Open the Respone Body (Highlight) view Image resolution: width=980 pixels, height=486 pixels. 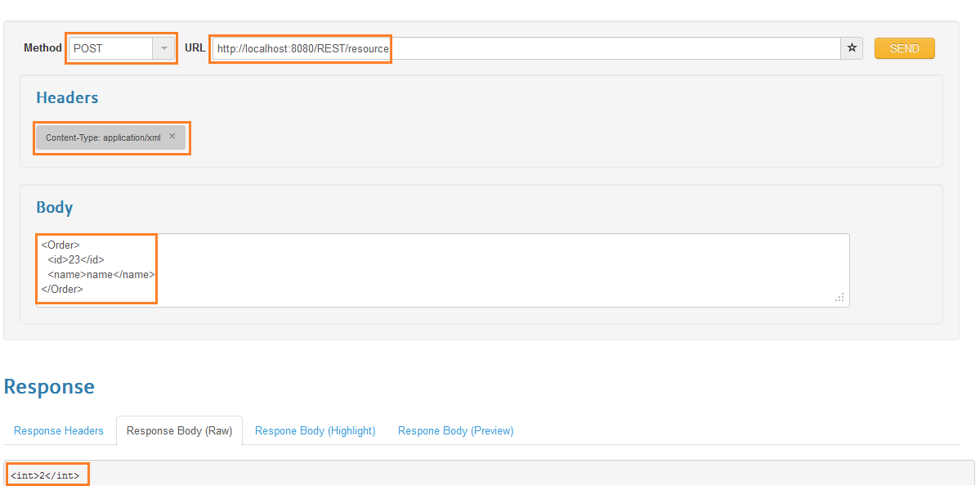[x=314, y=430]
